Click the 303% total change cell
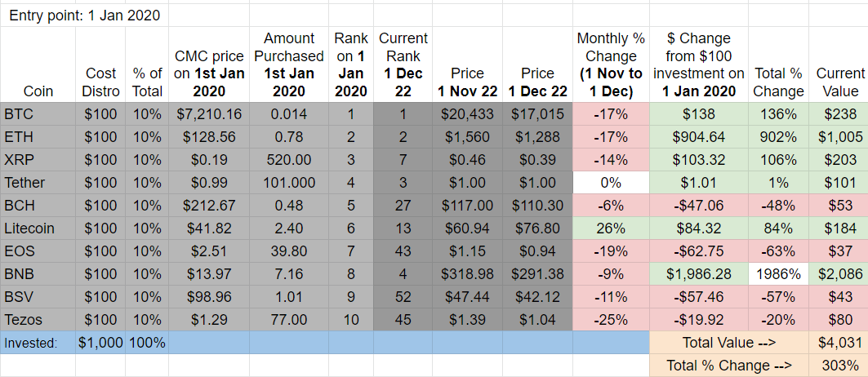The image size is (868, 377). pyautogui.click(x=838, y=366)
